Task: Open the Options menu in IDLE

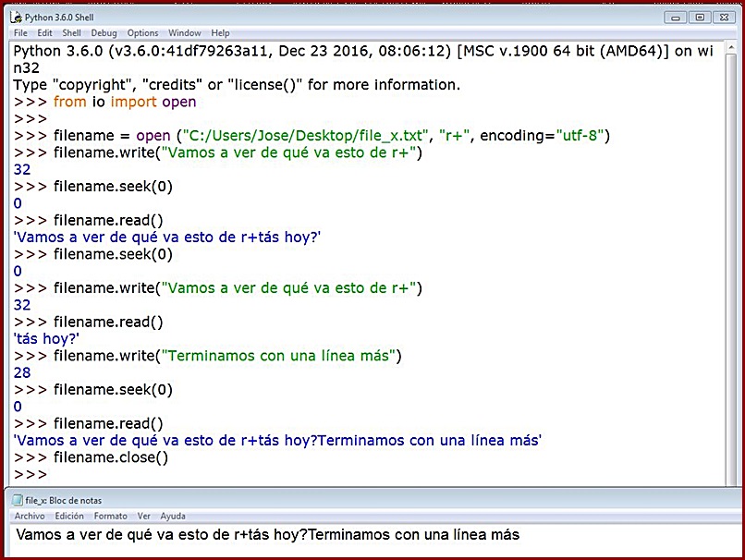Action: (141, 32)
